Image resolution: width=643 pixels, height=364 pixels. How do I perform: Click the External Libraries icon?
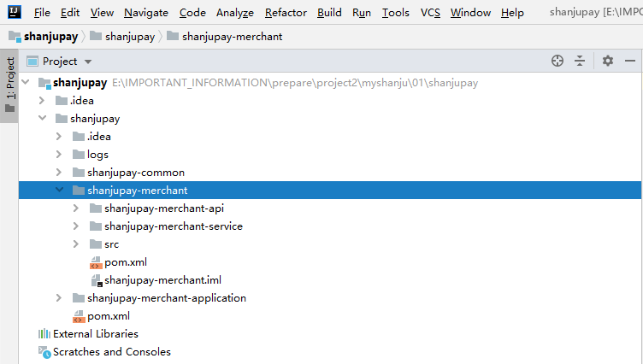pyautogui.click(x=44, y=334)
